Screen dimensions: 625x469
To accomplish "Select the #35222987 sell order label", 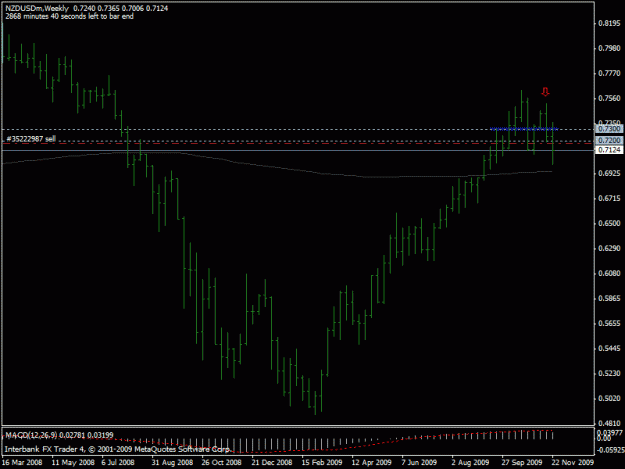I will (x=31, y=139).
